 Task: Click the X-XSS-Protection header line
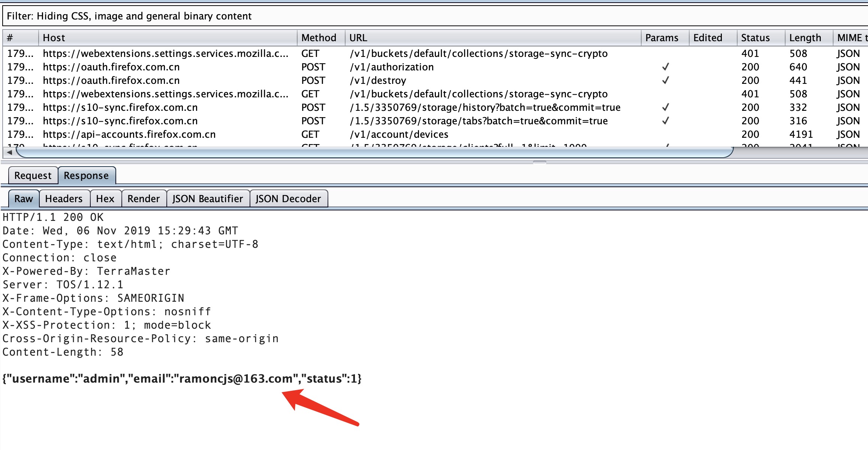(x=107, y=325)
